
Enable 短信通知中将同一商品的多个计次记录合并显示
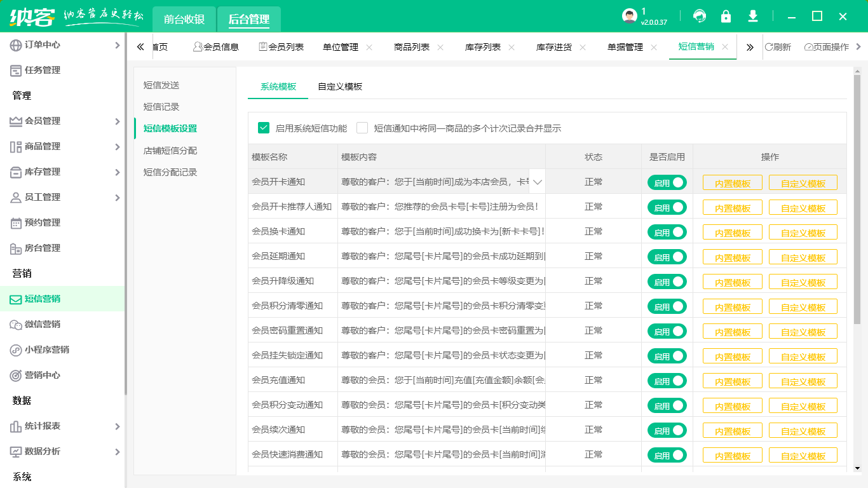(362, 127)
